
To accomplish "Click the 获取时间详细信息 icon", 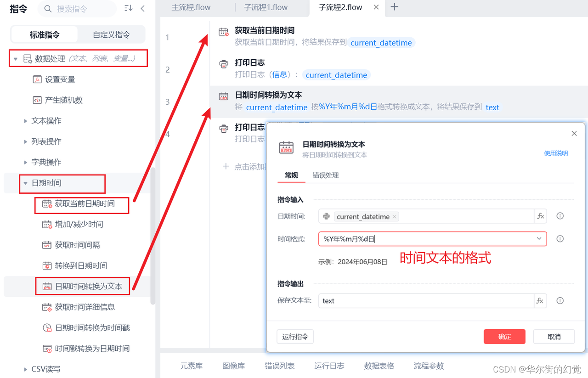I will click(47, 307).
